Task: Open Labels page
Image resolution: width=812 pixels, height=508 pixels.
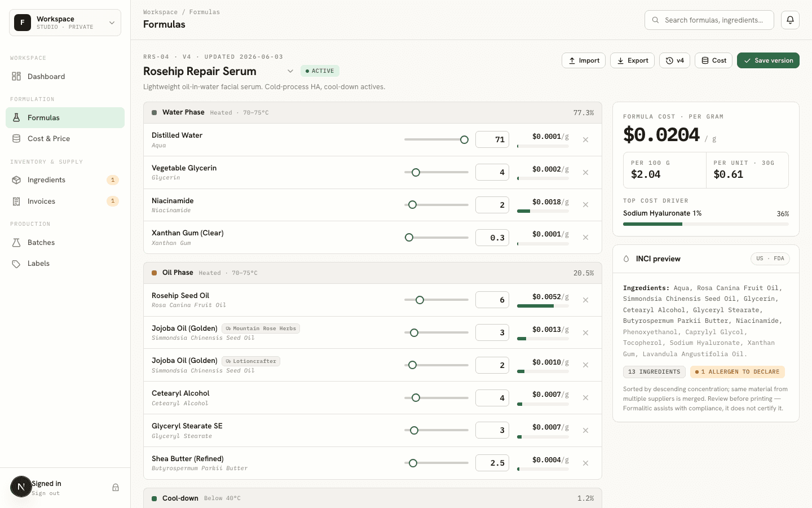Action: point(65,263)
